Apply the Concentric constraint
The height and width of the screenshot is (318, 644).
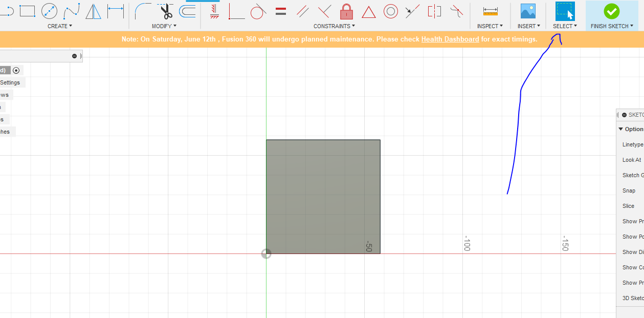click(x=391, y=11)
